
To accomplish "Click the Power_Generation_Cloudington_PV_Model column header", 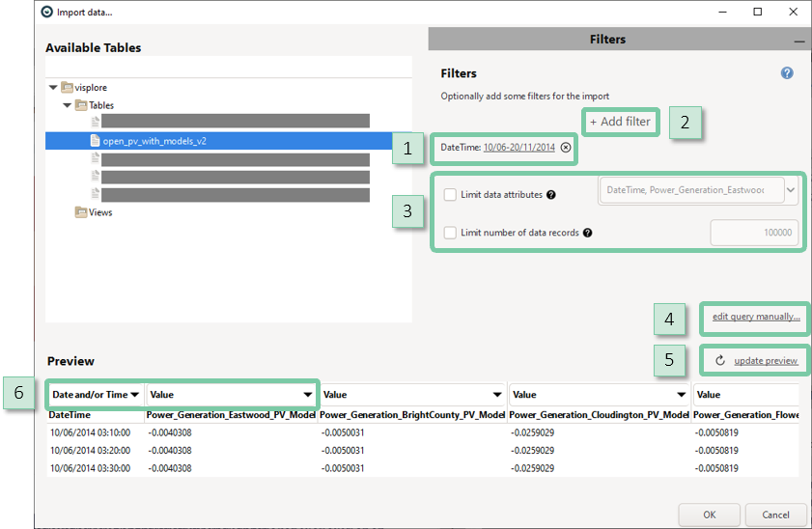I will click(x=600, y=415).
